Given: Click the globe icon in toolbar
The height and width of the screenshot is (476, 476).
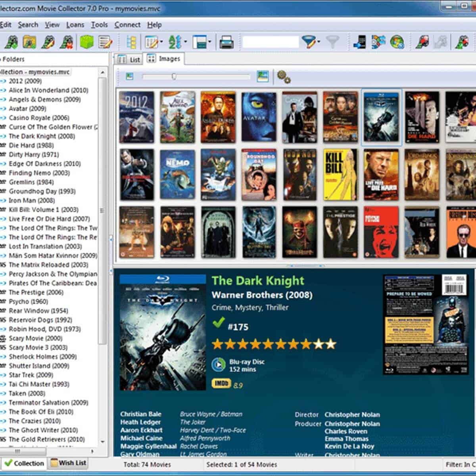Looking at the screenshot, I should coord(397,42).
